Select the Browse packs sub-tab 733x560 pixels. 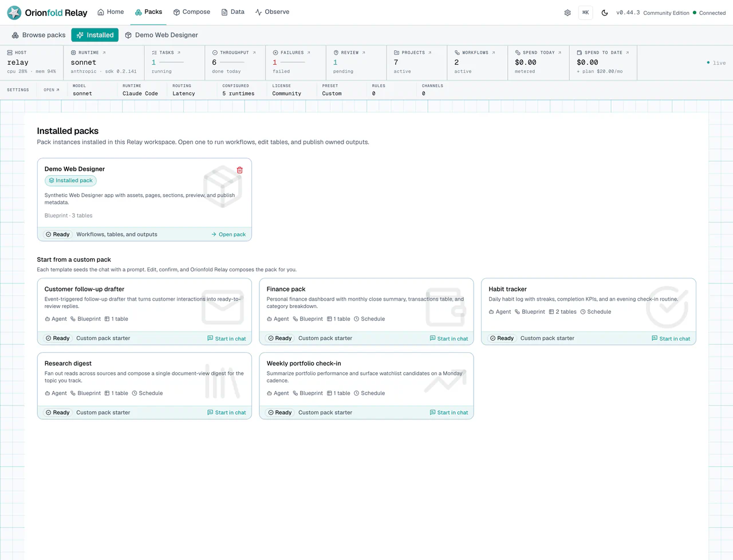[x=39, y=35]
